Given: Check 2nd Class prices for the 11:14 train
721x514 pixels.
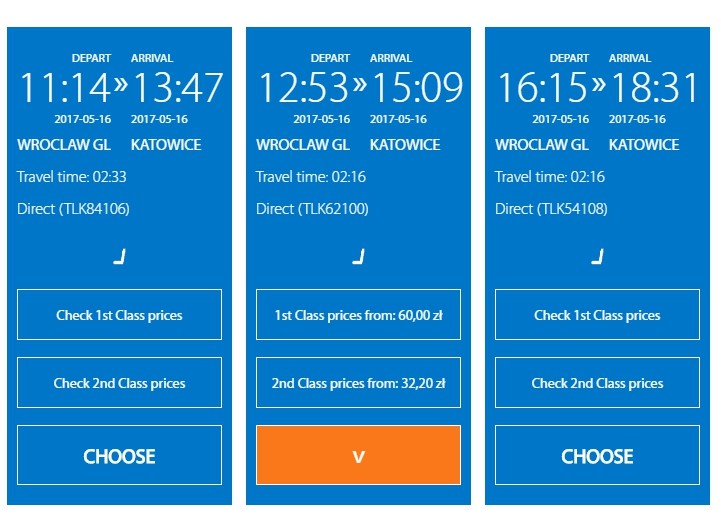Looking at the screenshot, I should click(x=119, y=383).
